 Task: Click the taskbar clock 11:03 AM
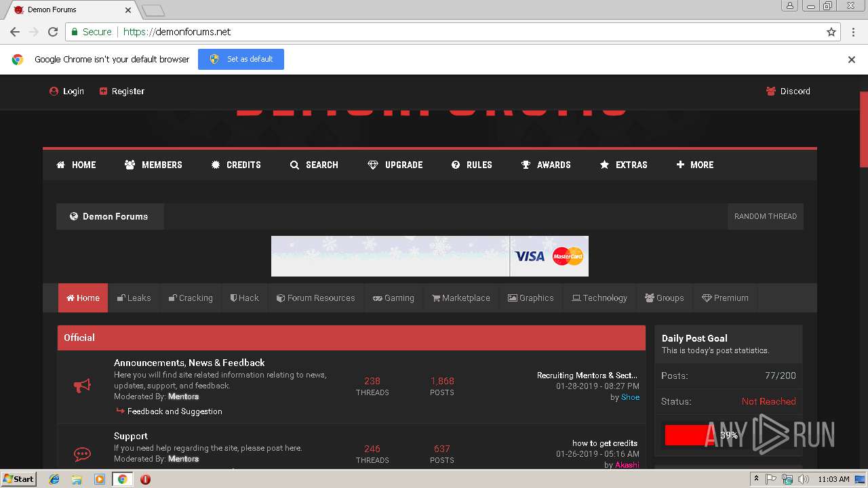(833, 479)
